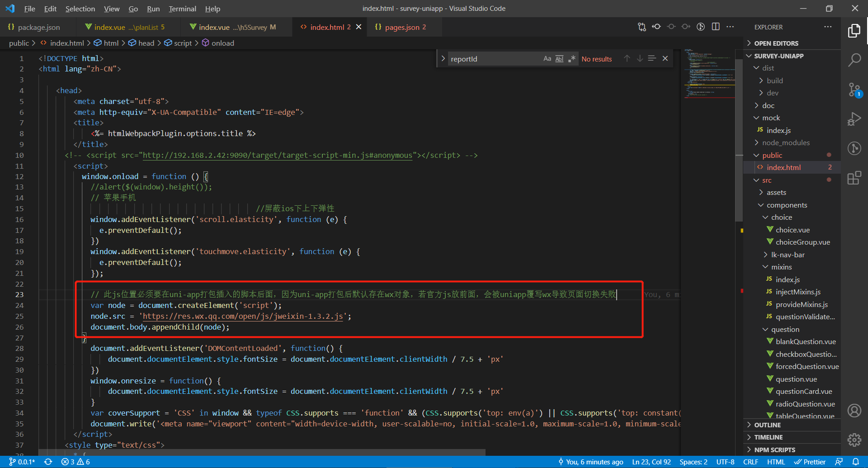Close the index.html editor tab
Viewport: 868px width, 468px height.
359,27
